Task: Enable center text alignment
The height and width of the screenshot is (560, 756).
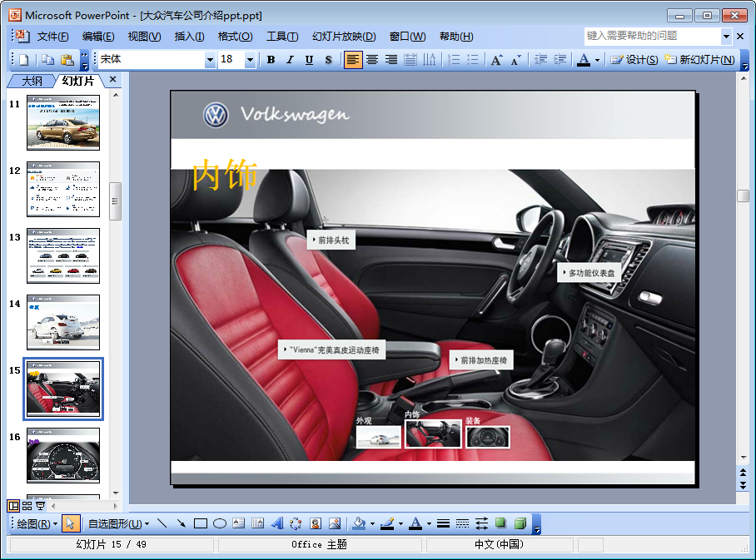Action: [372, 60]
